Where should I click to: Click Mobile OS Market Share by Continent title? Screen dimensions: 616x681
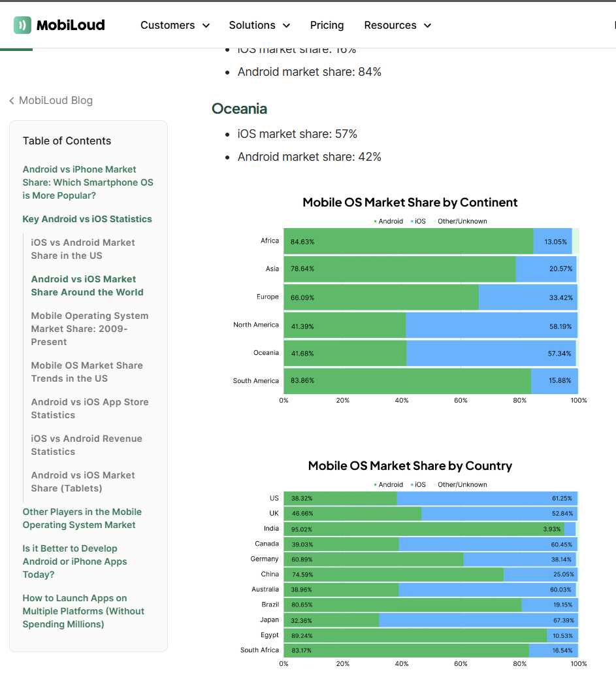(x=410, y=203)
